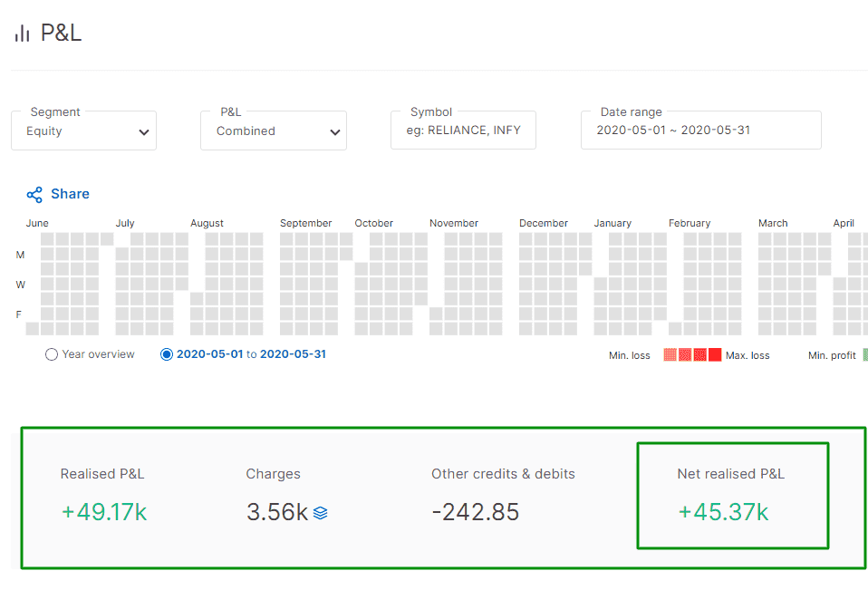868x590 pixels.
Task: Open charges breakdown layers icon
Action: click(321, 513)
